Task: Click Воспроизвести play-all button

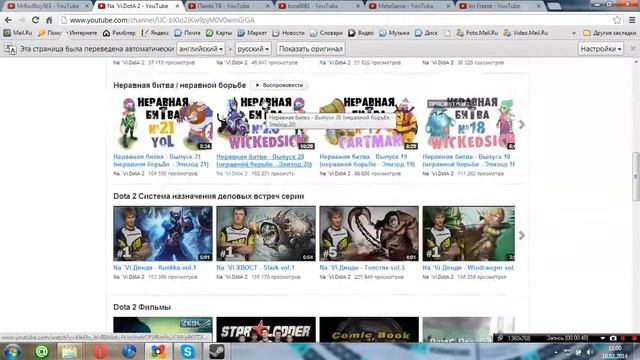Action: click(x=280, y=85)
